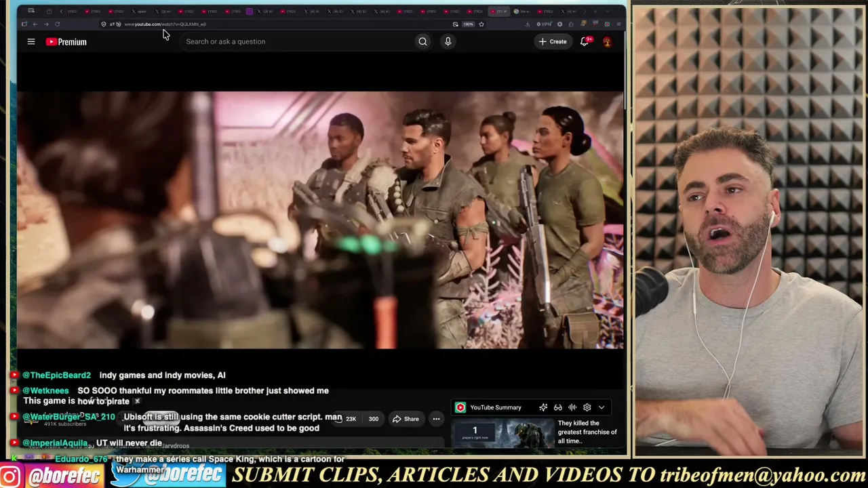Open 'They killed the greatest franchise' video title
This screenshot has width=868, height=488.
[587, 432]
